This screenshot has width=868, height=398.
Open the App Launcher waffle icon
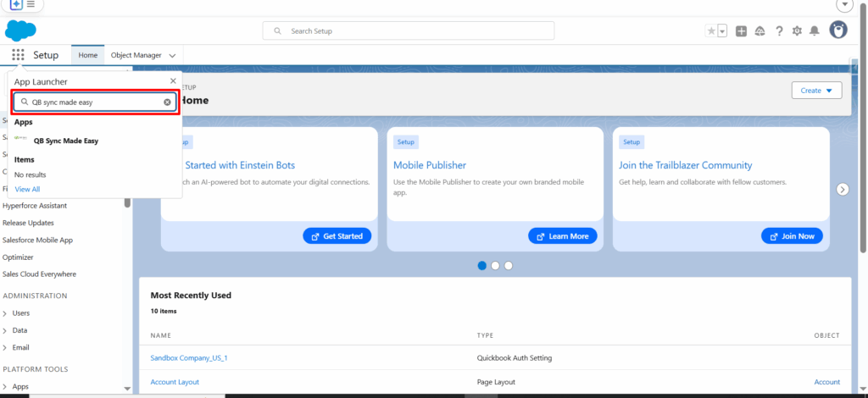coord(18,55)
